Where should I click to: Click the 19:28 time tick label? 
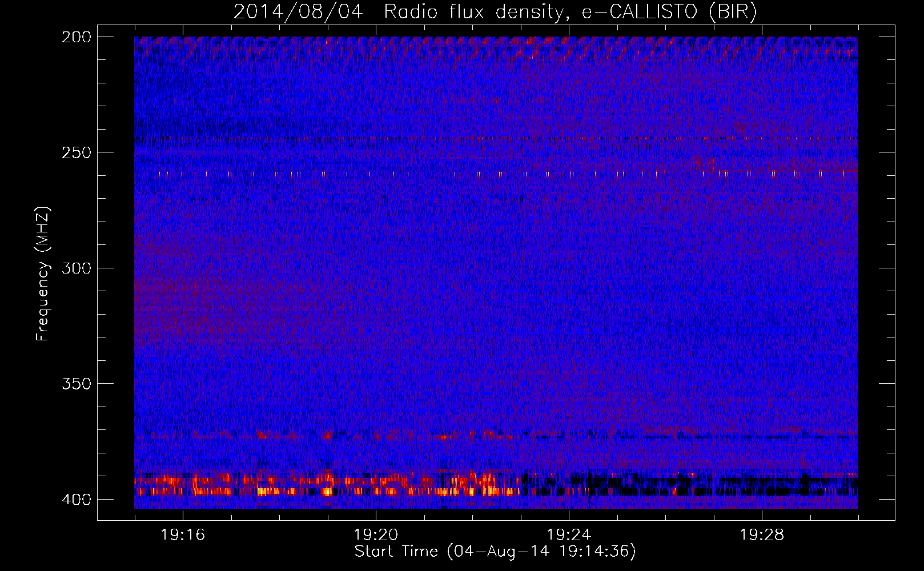pos(762,535)
